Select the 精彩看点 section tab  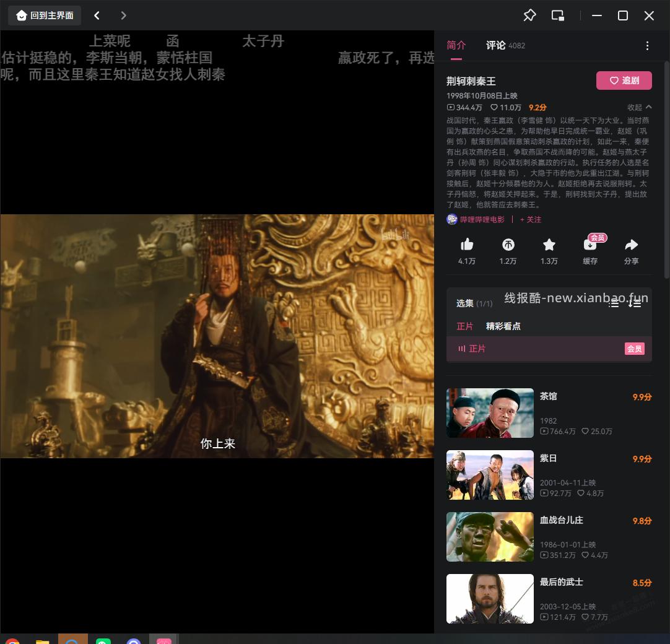point(503,326)
